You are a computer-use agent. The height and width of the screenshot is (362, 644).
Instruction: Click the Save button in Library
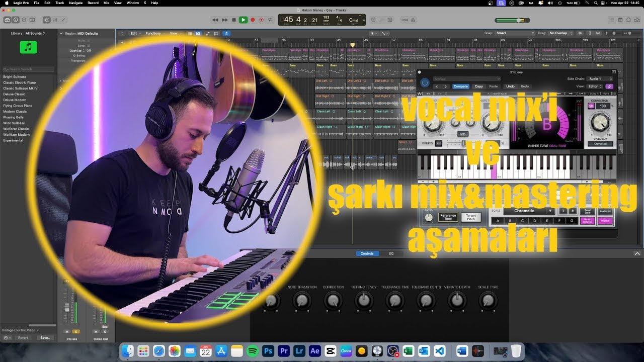[x=45, y=338]
